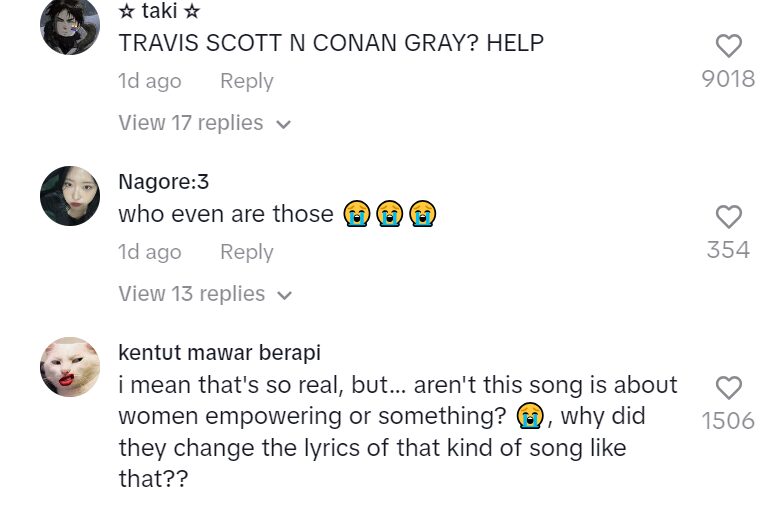Tap the heart on Nagore:3's comment

(x=729, y=216)
